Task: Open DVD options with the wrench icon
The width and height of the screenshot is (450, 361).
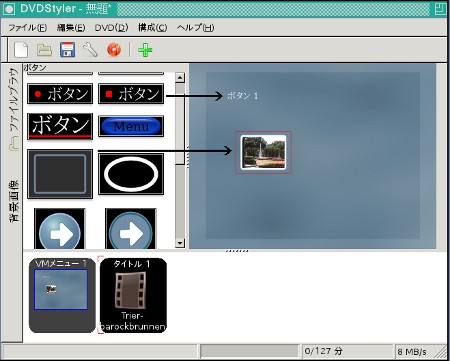Action: 90,50
